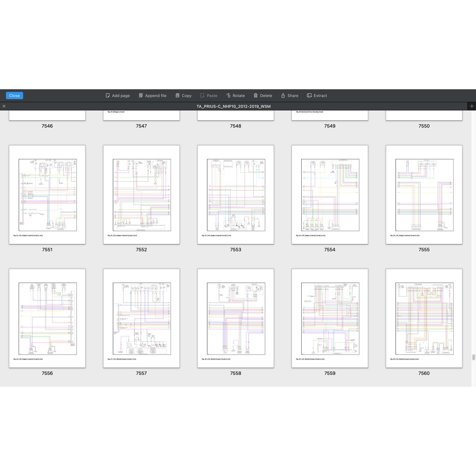
Task: Select page 7560 thumbnail
Action: [424, 318]
